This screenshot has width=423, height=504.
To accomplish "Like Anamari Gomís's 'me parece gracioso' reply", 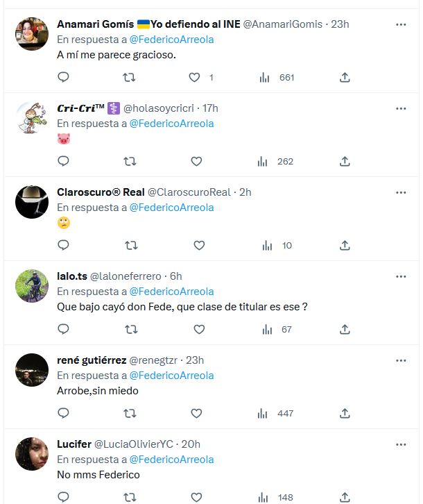I will coord(194,78).
